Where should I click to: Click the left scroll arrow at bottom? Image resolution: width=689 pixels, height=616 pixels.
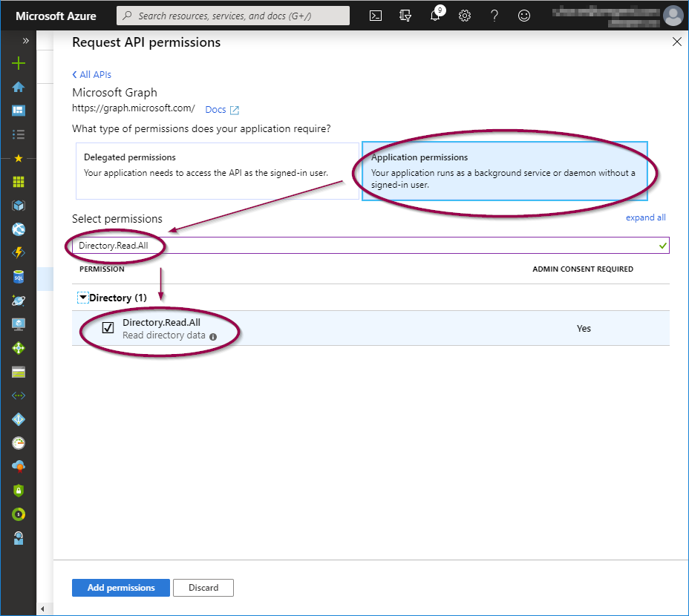pyautogui.click(x=42, y=609)
